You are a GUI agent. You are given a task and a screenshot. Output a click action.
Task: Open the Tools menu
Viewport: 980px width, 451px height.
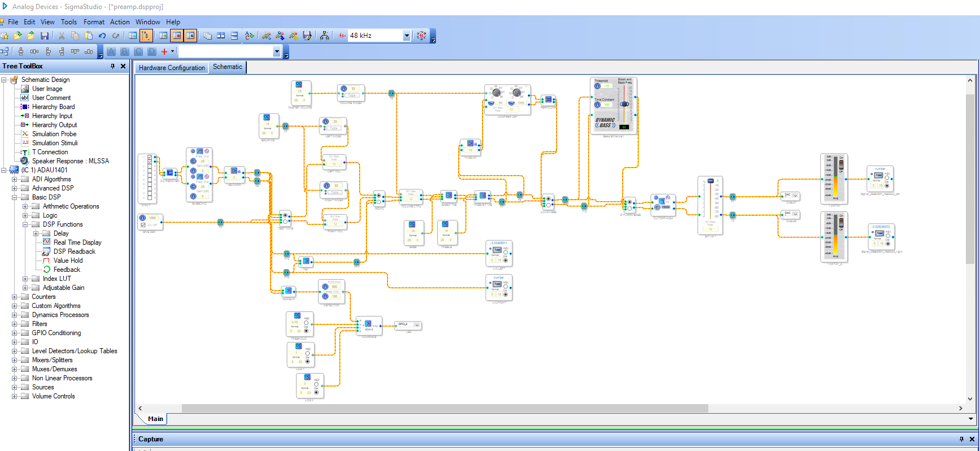tap(69, 22)
